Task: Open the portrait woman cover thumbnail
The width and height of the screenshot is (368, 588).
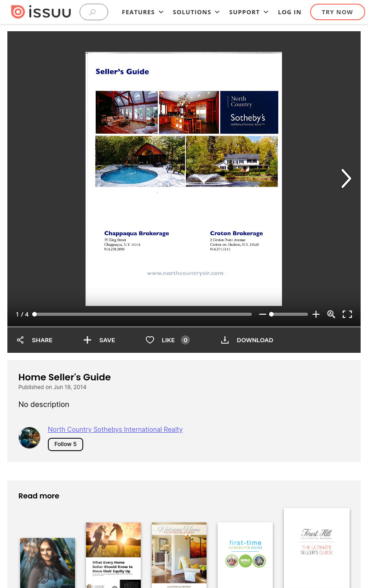Action: click(x=47, y=563)
